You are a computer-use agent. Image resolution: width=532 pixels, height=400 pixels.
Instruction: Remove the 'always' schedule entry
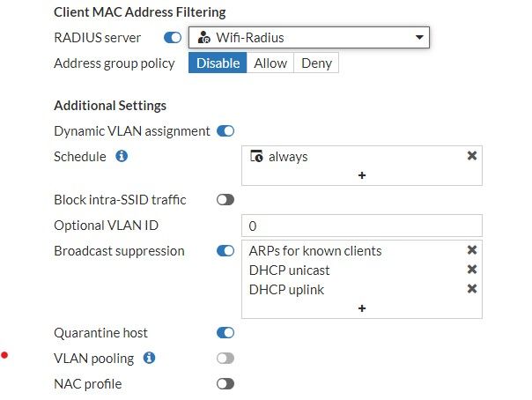coord(471,156)
